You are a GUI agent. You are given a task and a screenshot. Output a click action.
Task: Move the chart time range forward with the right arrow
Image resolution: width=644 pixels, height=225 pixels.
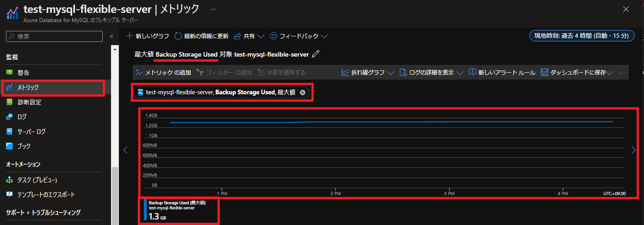pyautogui.click(x=633, y=150)
